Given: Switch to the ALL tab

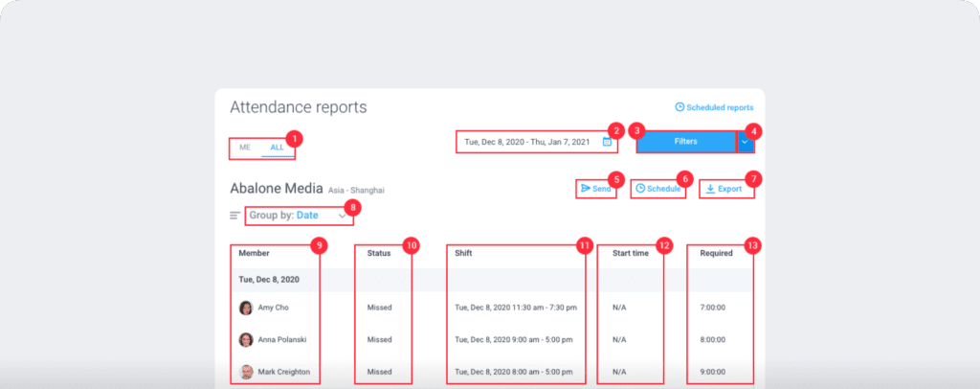Looking at the screenshot, I should point(277,148).
